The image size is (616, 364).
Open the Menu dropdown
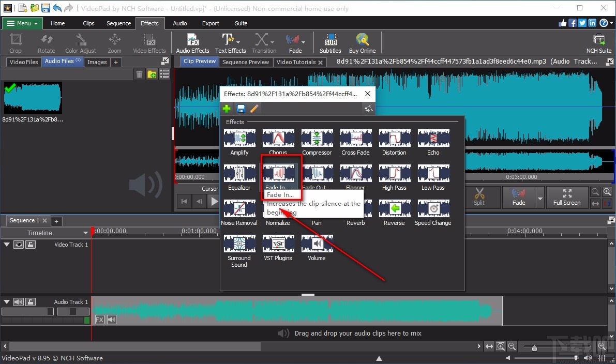tap(22, 23)
